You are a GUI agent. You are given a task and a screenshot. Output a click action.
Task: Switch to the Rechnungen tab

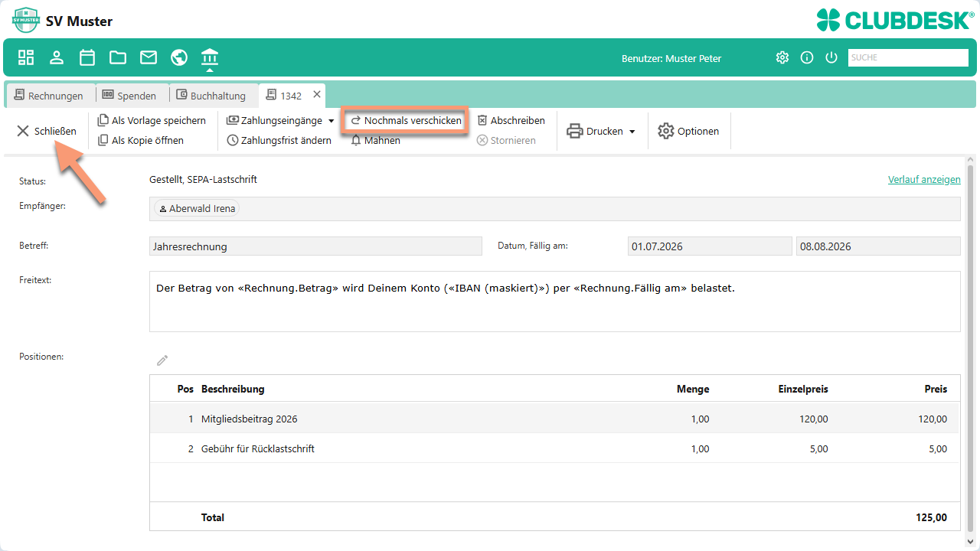[49, 96]
